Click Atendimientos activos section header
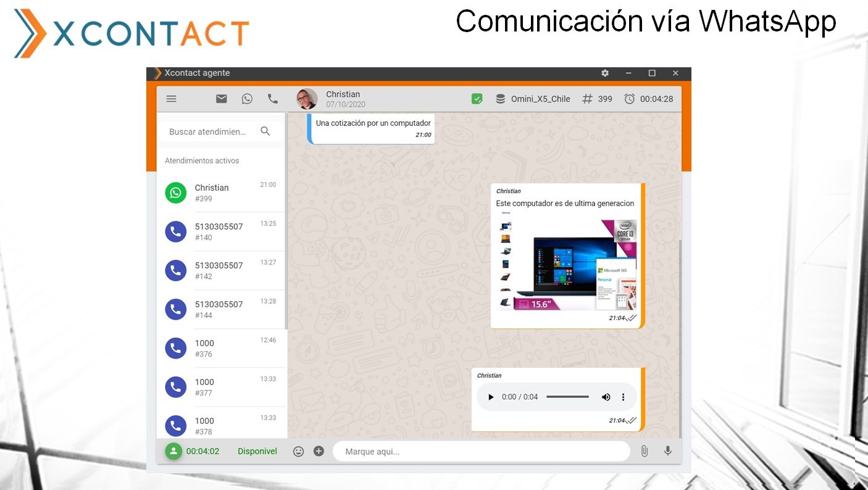 click(202, 160)
